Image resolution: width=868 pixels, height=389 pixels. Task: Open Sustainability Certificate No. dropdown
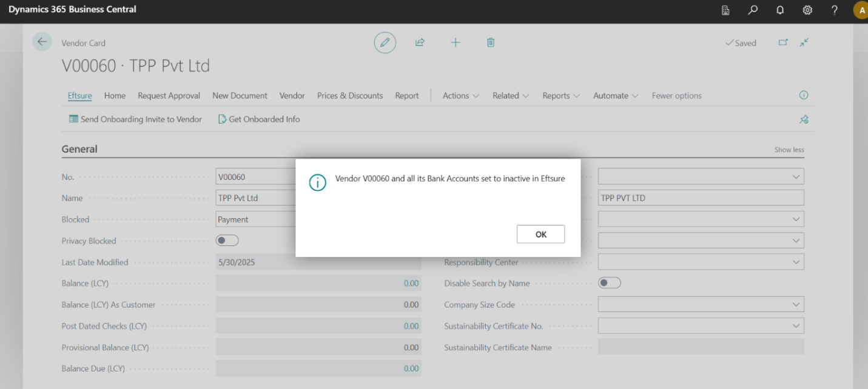(796, 326)
